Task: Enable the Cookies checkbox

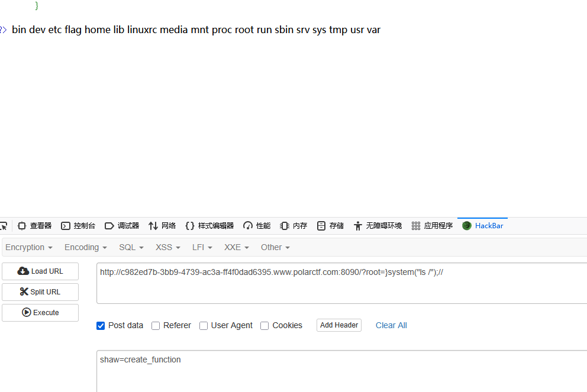Action: tap(265, 326)
